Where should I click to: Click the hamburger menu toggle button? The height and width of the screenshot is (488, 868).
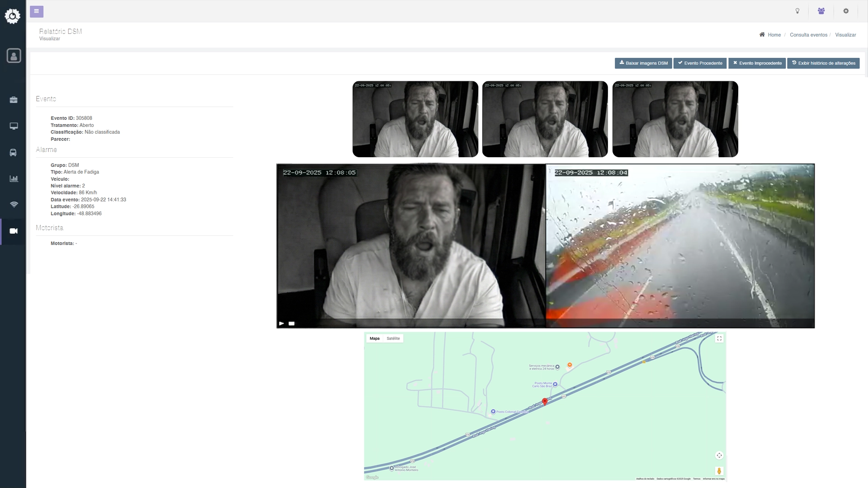[x=37, y=11]
